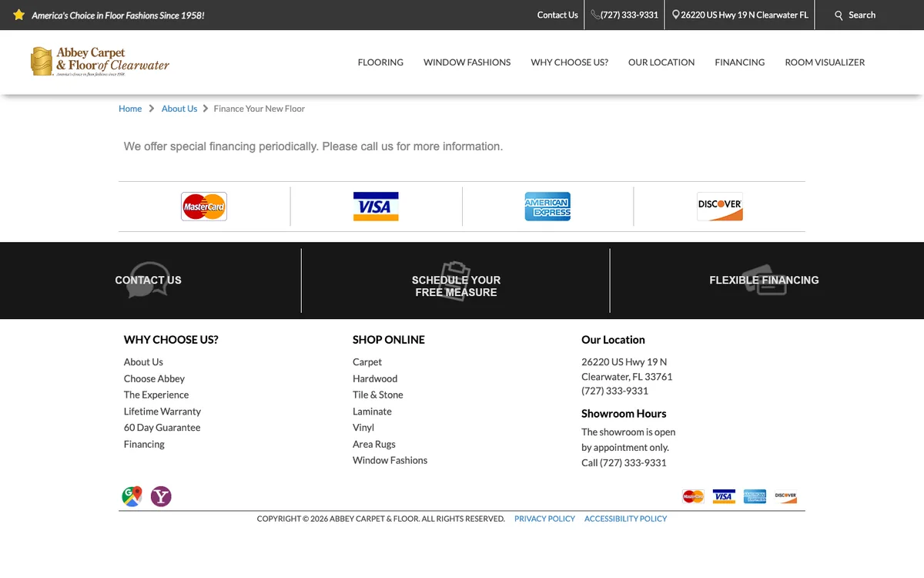
Task: Shop Laminate in footer
Action: coord(372,412)
